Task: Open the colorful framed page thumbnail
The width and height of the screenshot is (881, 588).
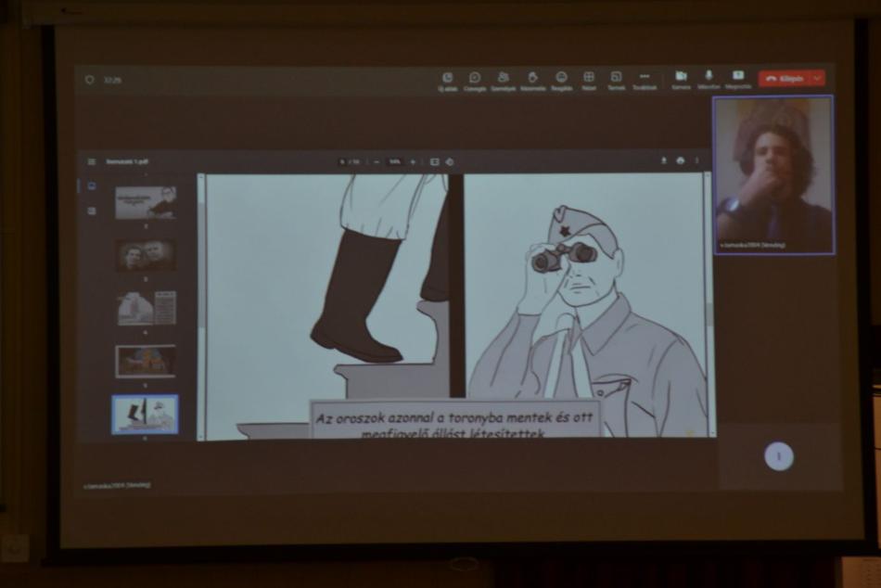Action: coord(146,361)
